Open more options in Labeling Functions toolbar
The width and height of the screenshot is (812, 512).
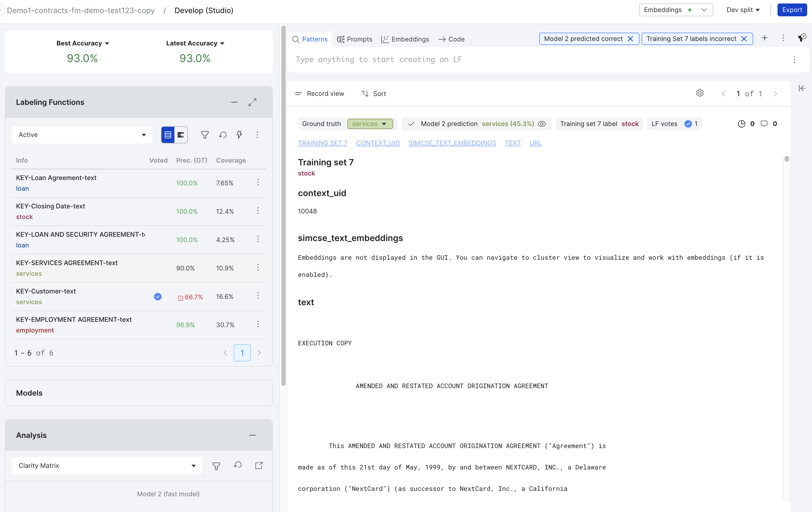[257, 135]
